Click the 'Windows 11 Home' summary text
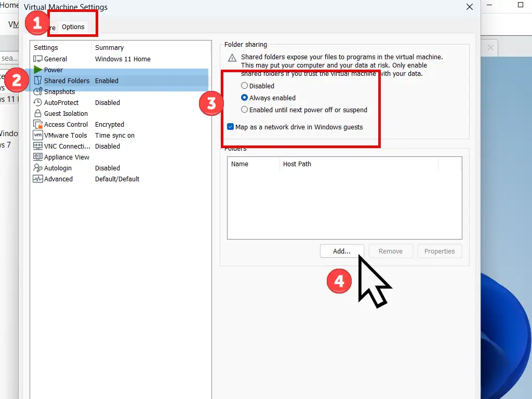Viewport: 532px width, 399px height. pos(123,59)
